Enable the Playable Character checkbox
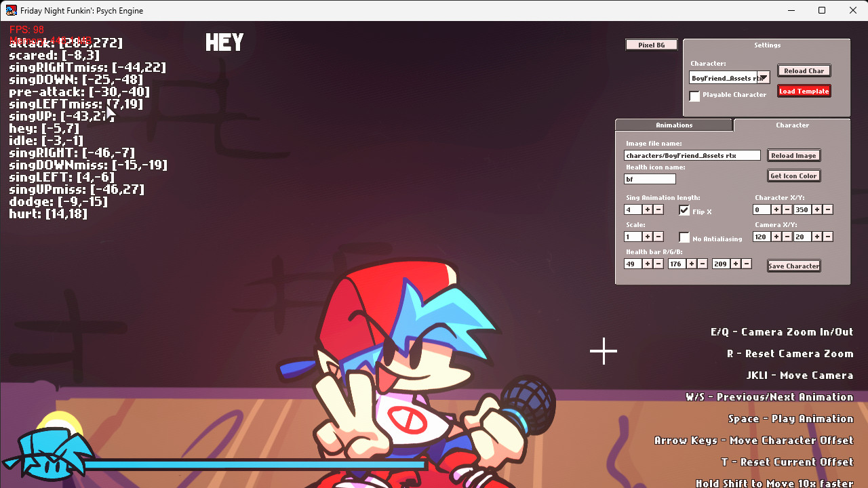The image size is (868, 488). tap(694, 96)
